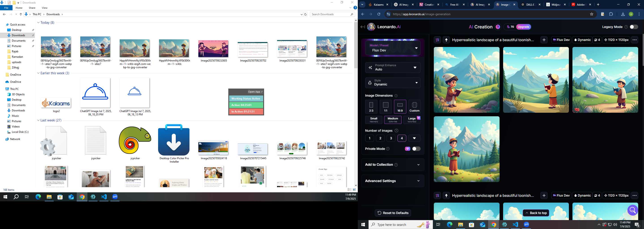Click the plus icon in the top prompt row

[544, 40]
